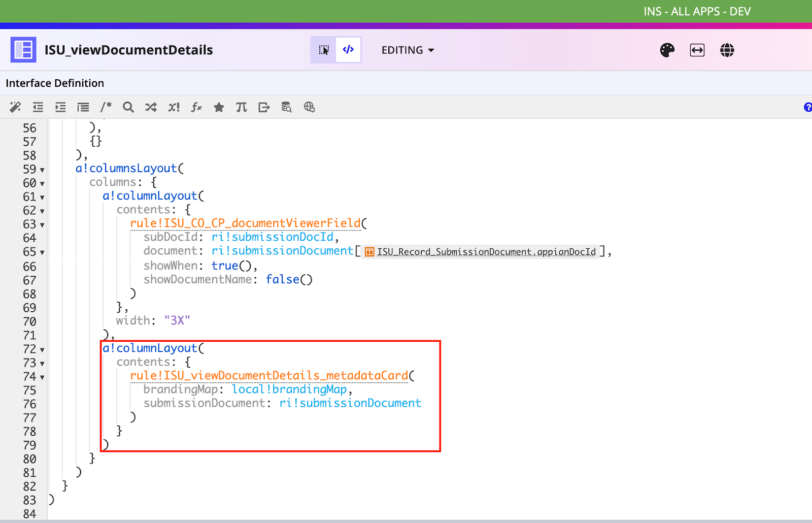Viewport: 812px width, 523px height.
Task: Click line number 84 in gutter
Action: pos(29,514)
